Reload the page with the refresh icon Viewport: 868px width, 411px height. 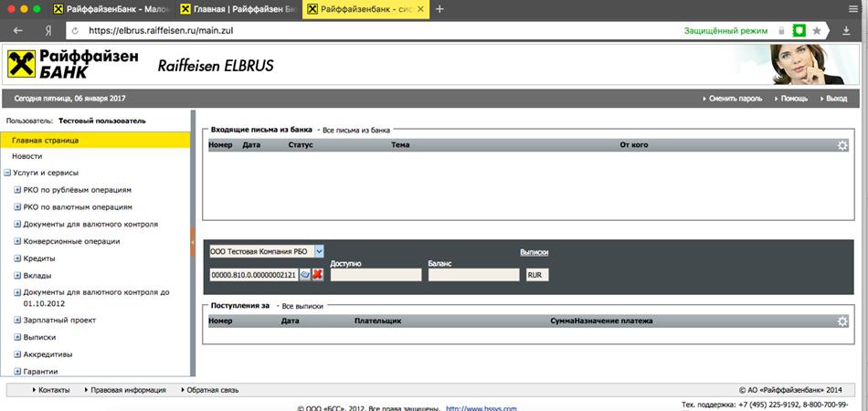(x=75, y=31)
